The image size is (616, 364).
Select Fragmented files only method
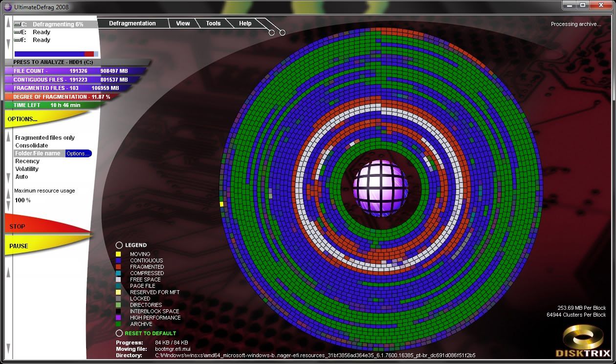(x=45, y=138)
